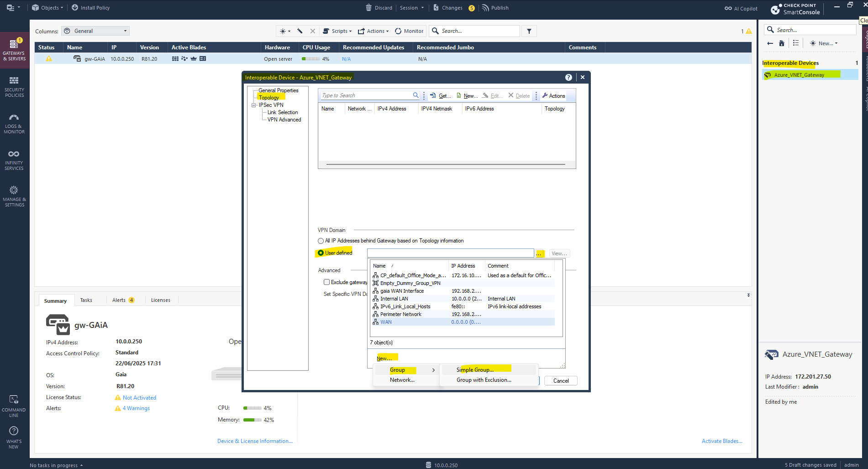Open the new-object star dropdown

pos(285,31)
